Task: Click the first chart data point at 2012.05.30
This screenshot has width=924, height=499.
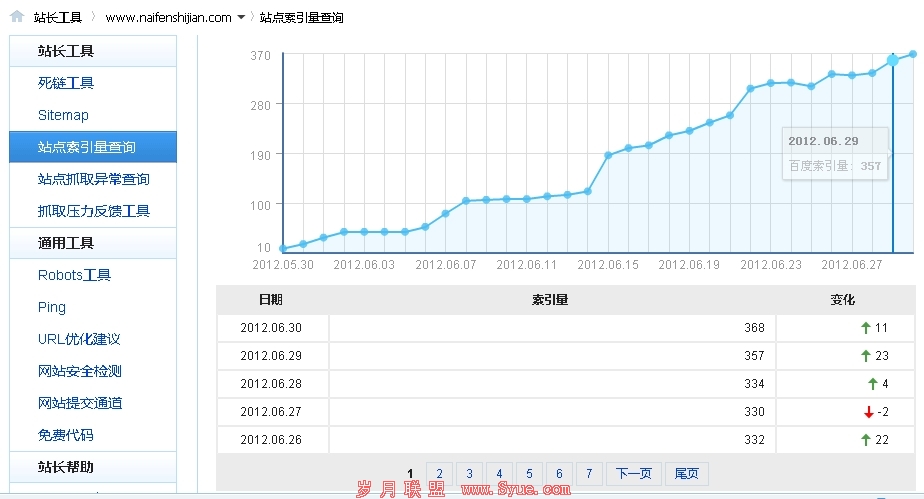Action: [283, 249]
